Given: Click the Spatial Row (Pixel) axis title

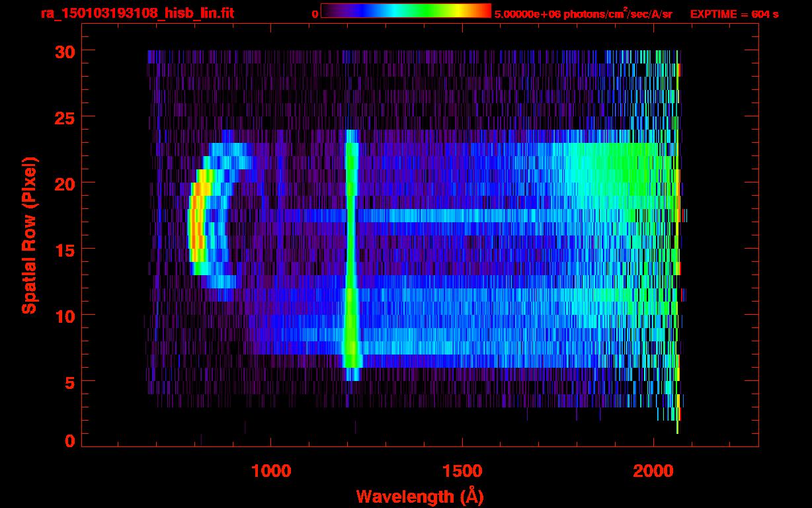Looking at the screenshot, I should pos(29,235).
